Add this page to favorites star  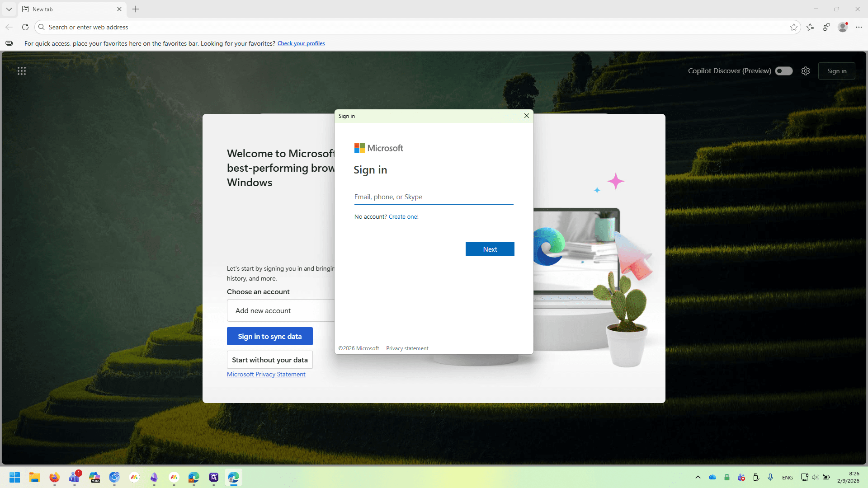[794, 27]
